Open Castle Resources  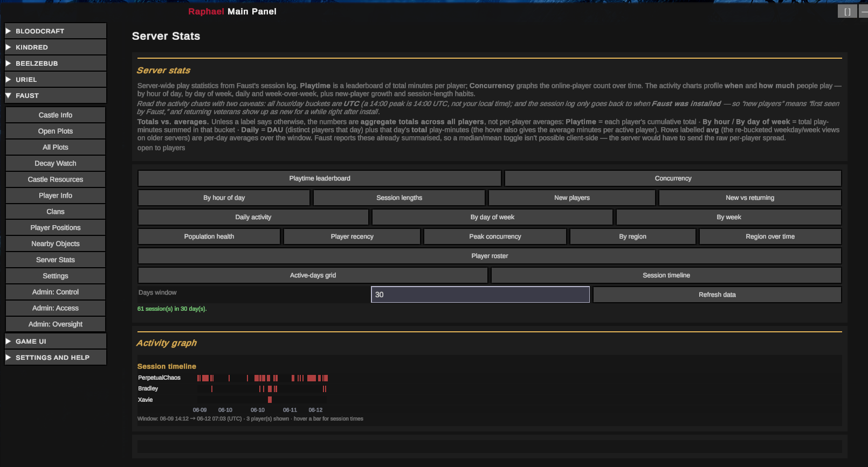tap(56, 179)
